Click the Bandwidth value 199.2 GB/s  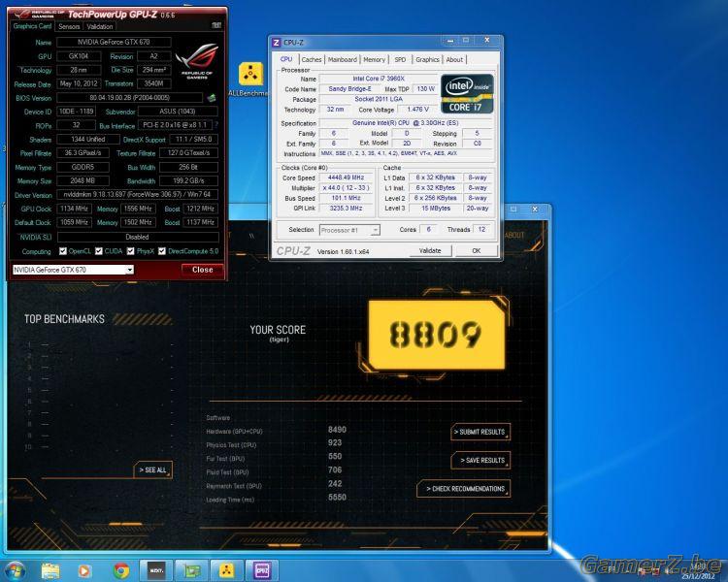[x=188, y=181]
